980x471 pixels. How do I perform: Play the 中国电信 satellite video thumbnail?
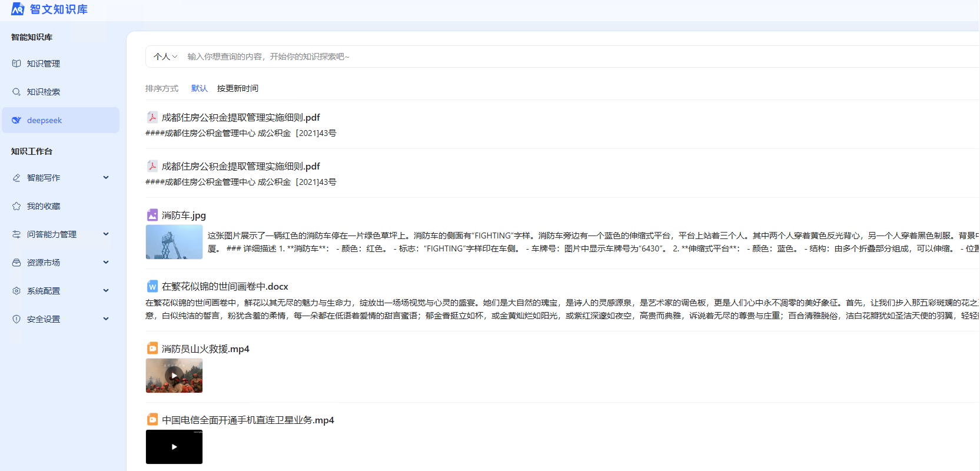coord(174,447)
